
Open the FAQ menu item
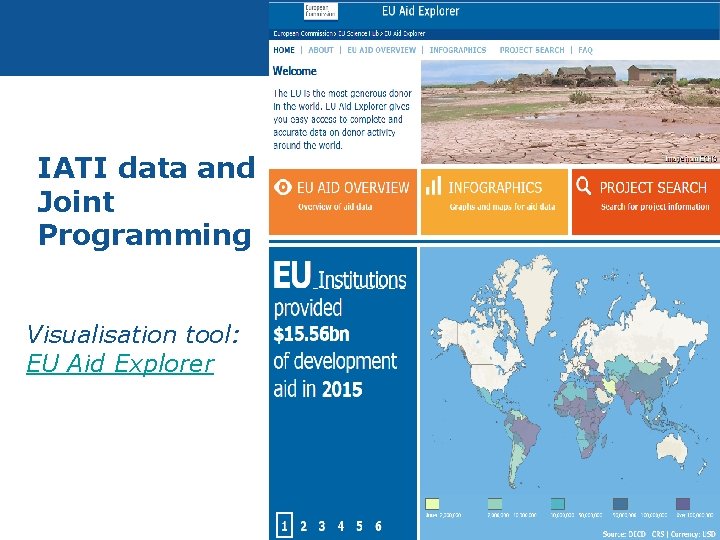pyautogui.click(x=585, y=50)
